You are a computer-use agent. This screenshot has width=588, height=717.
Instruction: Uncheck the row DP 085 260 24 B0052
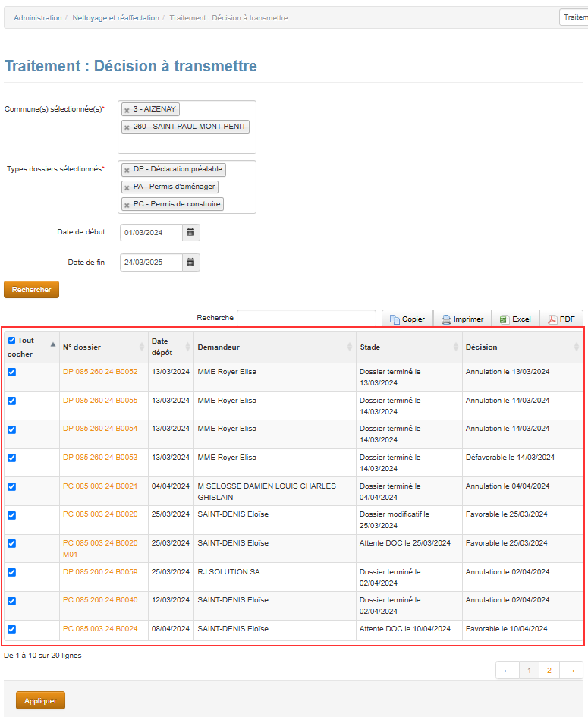pos(11,372)
